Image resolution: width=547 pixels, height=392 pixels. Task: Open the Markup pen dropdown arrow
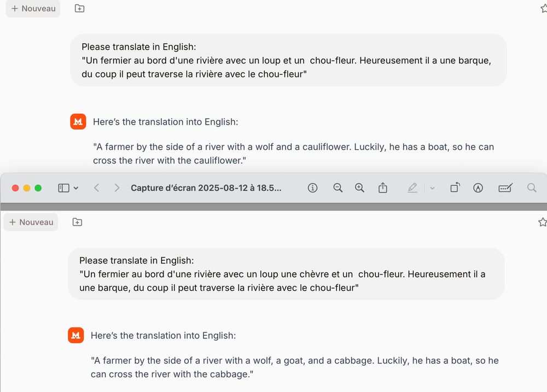tap(432, 188)
